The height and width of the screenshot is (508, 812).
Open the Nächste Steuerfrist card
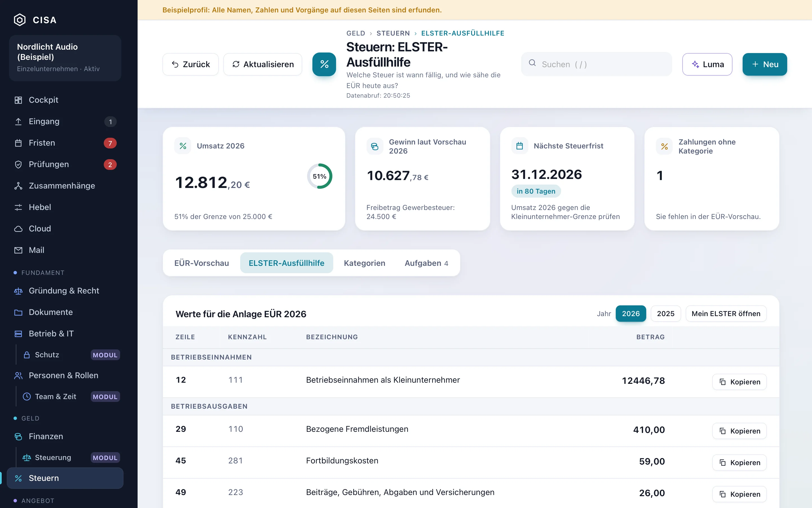(x=567, y=178)
